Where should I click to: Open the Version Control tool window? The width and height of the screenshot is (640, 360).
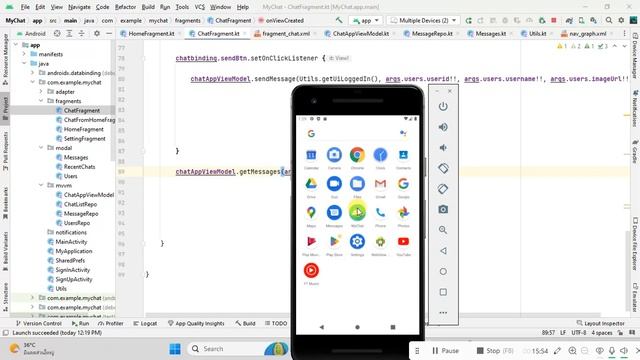tap(38, 323)
